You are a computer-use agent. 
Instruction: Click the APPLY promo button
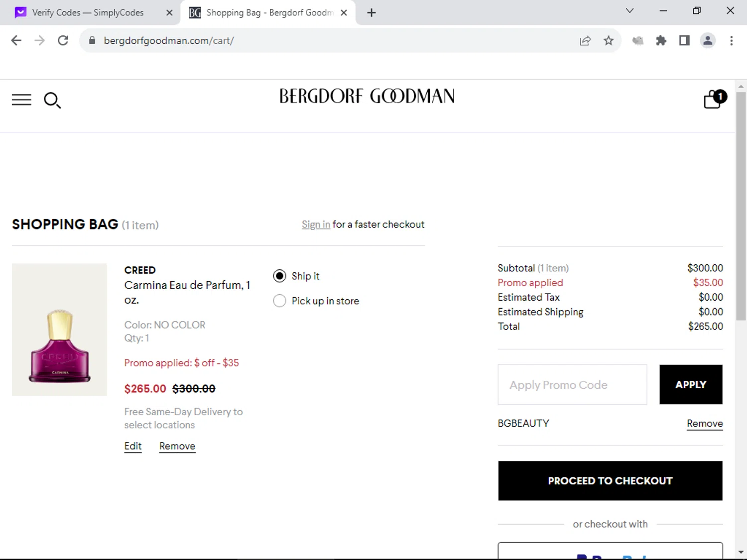click(x=691, y=384)
